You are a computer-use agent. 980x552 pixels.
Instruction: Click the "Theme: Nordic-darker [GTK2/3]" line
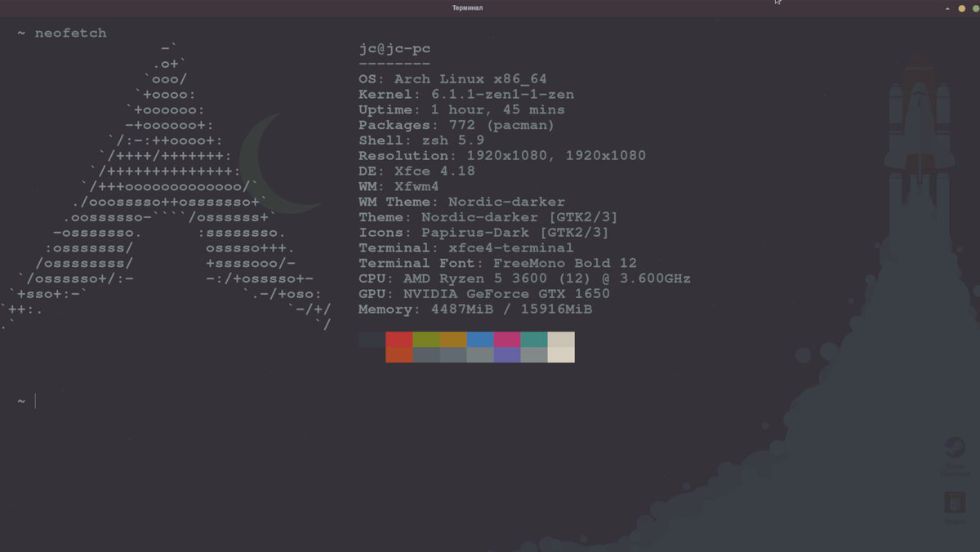pyautogui.click(x=488, y=217)
